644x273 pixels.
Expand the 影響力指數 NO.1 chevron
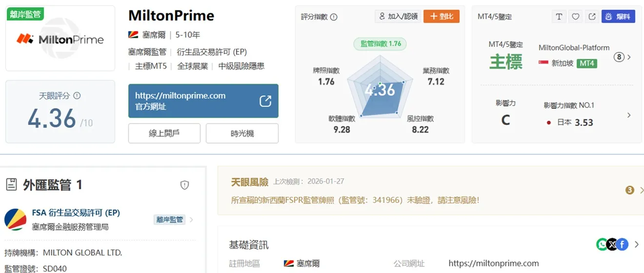(x=629, y=115)
